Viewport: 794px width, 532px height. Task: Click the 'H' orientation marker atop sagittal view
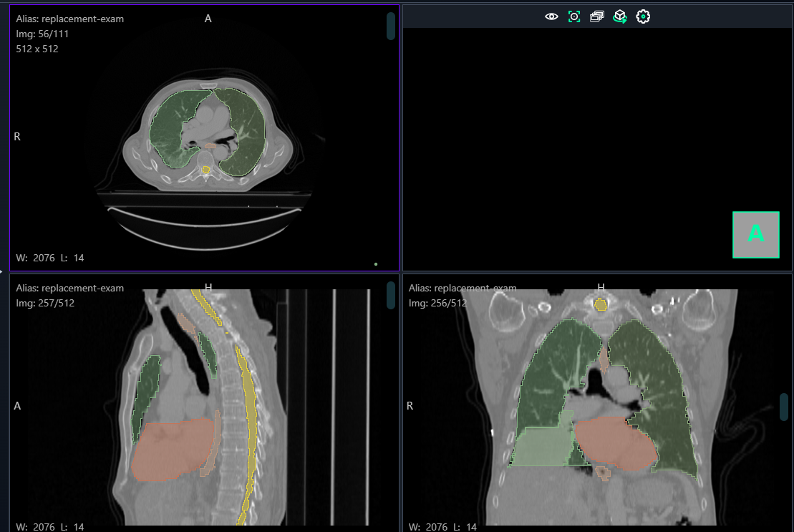(208, 288)
